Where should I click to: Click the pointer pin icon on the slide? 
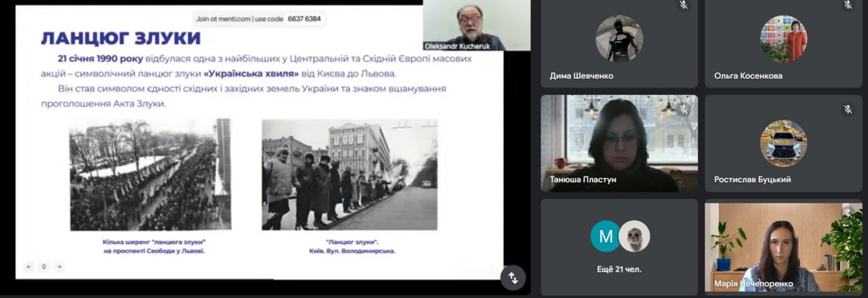coord(44,267)
